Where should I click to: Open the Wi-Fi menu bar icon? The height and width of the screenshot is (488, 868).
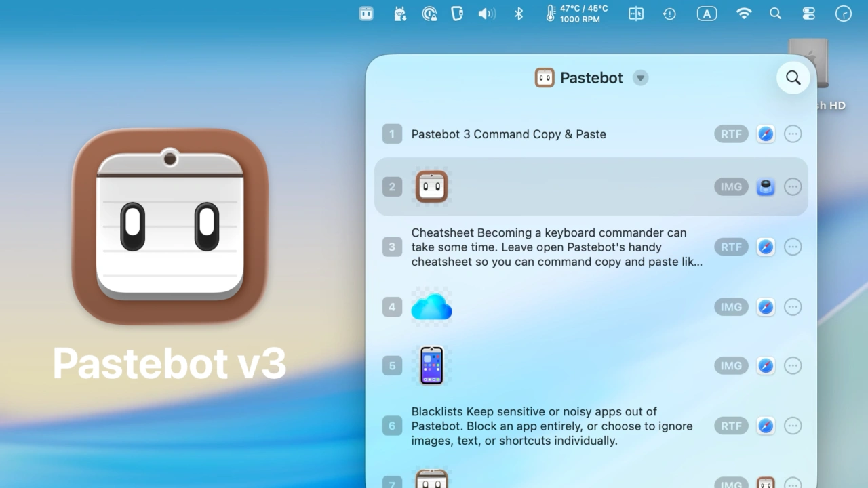click(x=744, y=14)
